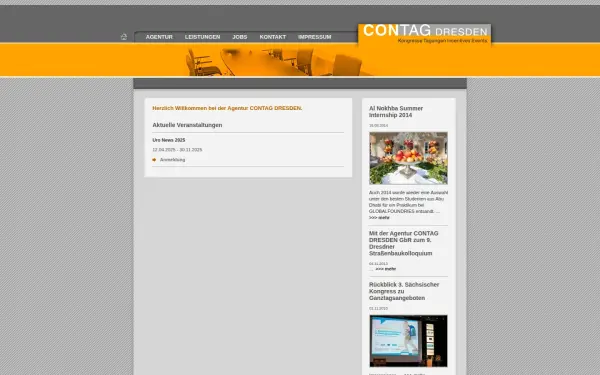Open the fruit bowl thumbnail image
The height and width of the screenshot is (375, 600).
click(408, 158)
